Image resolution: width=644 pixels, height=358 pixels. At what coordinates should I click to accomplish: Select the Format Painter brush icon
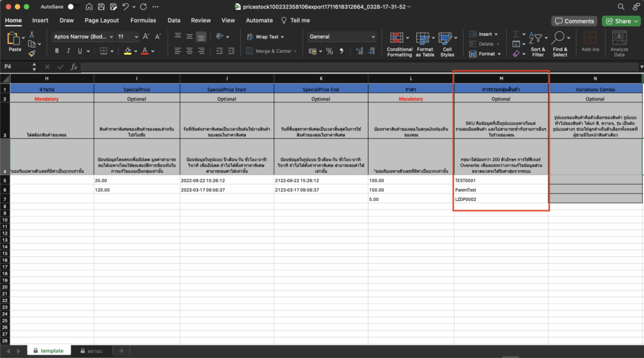point(31,54)
